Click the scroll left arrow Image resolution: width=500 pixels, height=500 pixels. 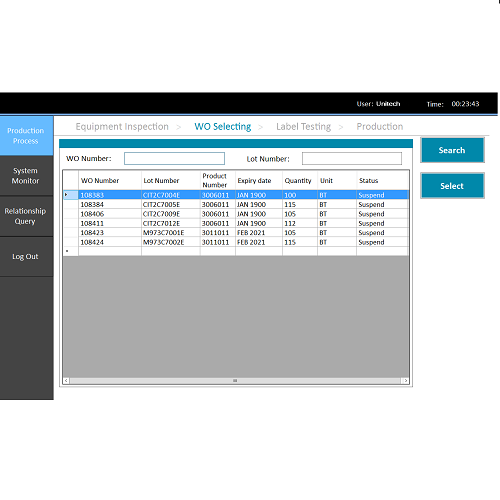[66, 381]
